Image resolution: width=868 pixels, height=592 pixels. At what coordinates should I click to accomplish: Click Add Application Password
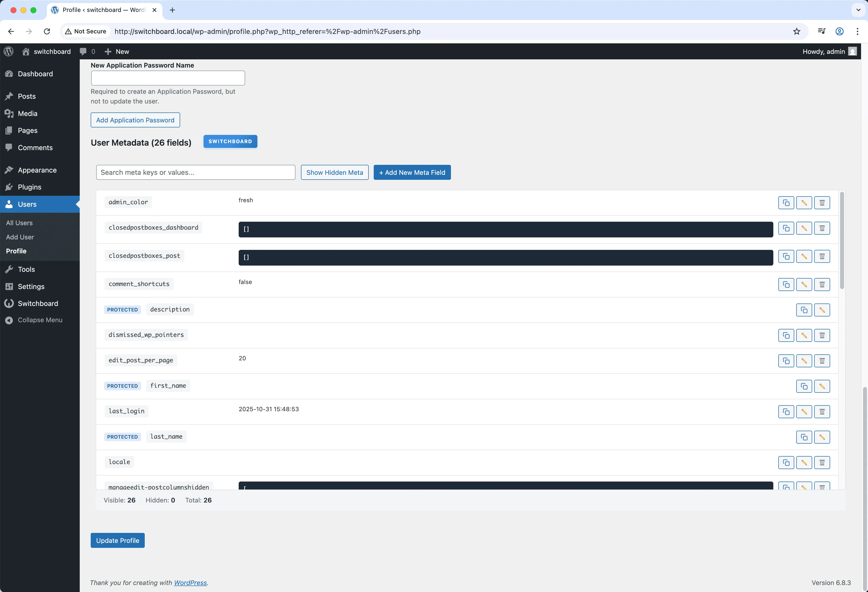[x=135, y=120]
